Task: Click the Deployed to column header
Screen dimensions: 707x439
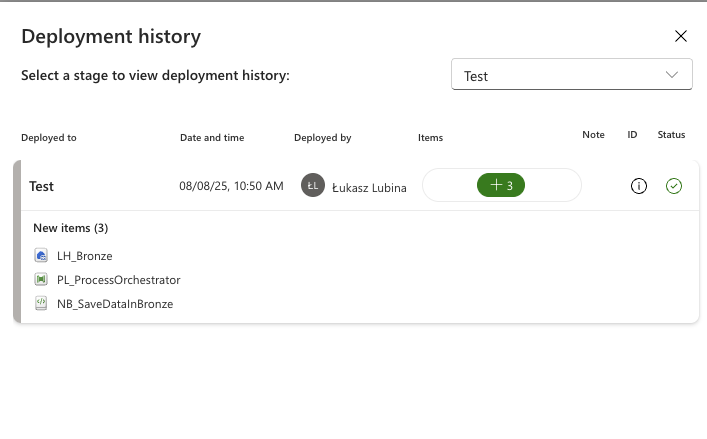Action: (x=48, y=137)
